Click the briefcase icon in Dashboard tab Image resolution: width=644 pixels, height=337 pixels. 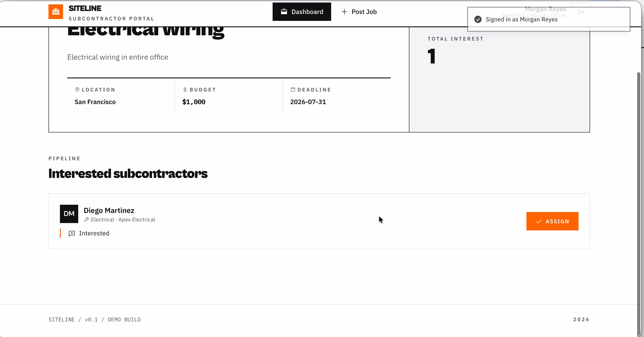tap(284, 12)
